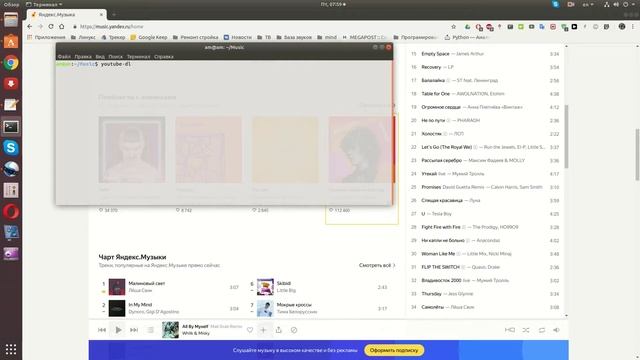Play the current track in player bar
Screen dimensions: 640x360
(118, 330)
